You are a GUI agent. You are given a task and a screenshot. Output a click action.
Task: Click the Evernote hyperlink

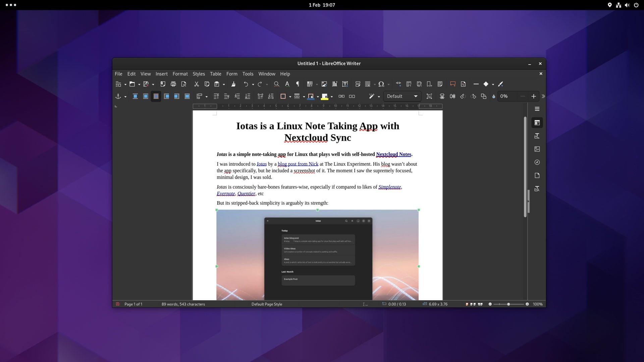[226, 193]
